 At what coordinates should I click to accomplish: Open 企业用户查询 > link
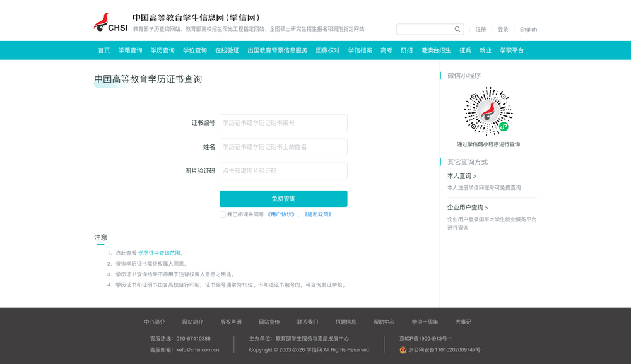coord(468,208)
